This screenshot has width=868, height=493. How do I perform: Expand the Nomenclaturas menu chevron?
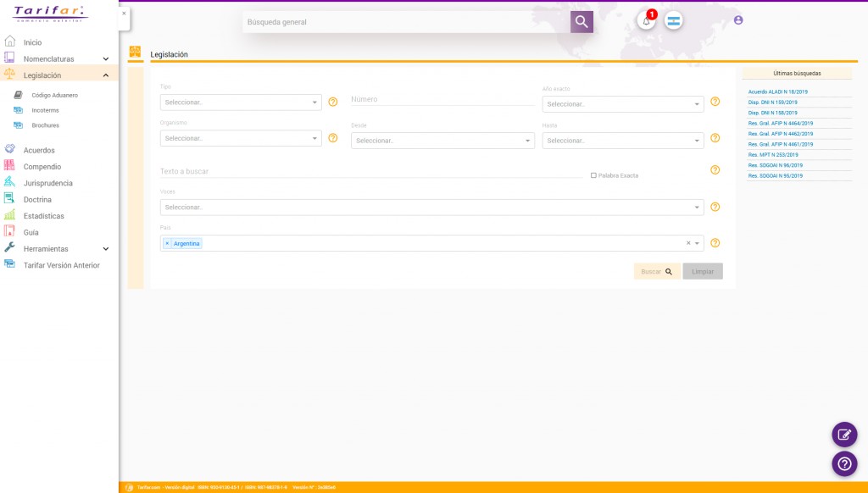coord(106,58)
